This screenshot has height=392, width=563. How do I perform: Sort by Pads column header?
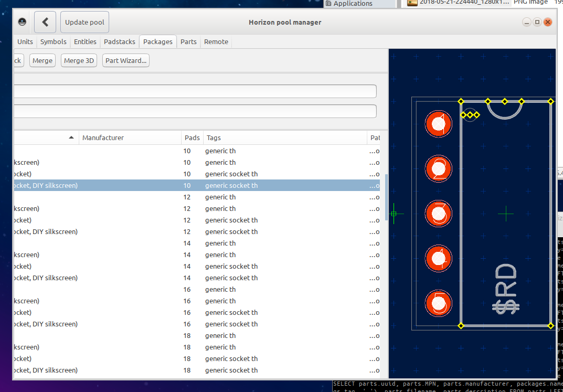click(192, 137)
